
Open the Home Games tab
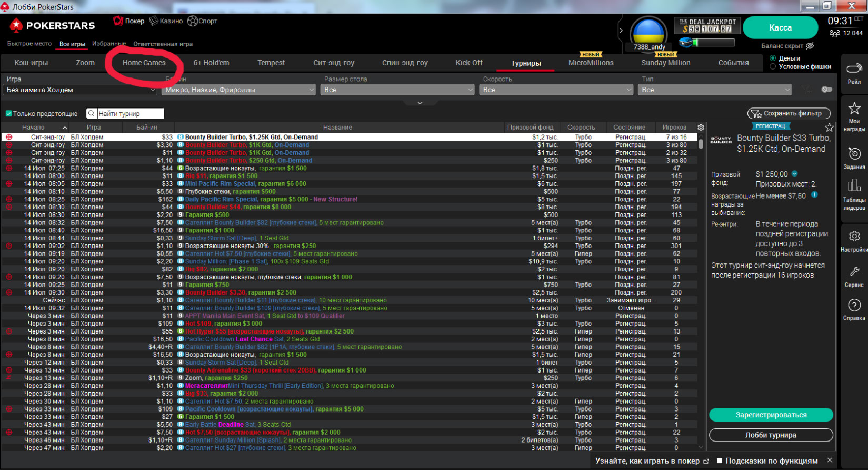pos(144,63)
